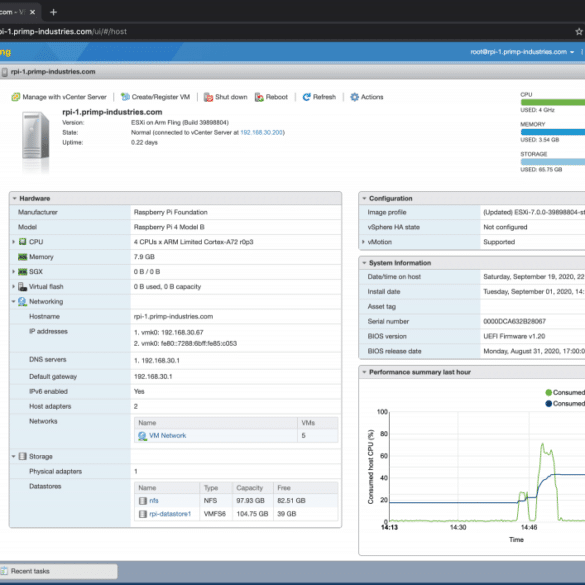The image size is (585, 585).
Task: Click the hostname rpi-1.primp-industries.com heading
Action: tap(112, 112)
